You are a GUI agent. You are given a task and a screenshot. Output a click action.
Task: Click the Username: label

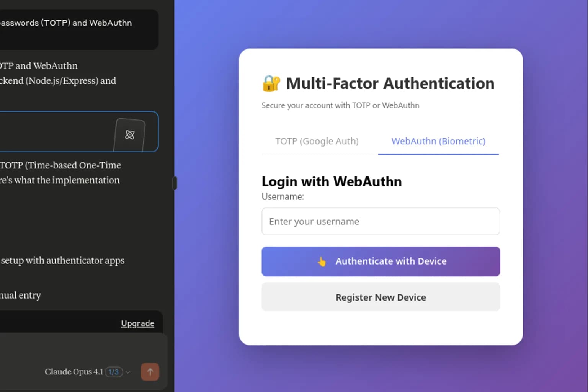click(x=283, y=196)
